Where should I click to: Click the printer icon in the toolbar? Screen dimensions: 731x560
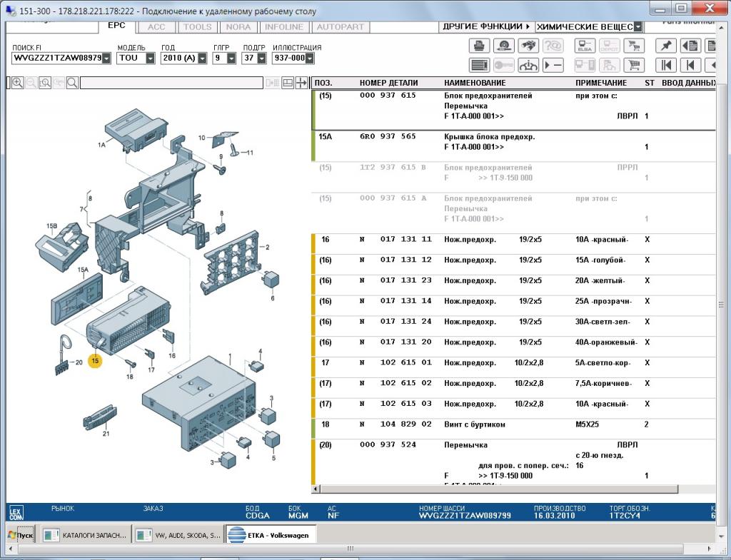pos(479,46)
